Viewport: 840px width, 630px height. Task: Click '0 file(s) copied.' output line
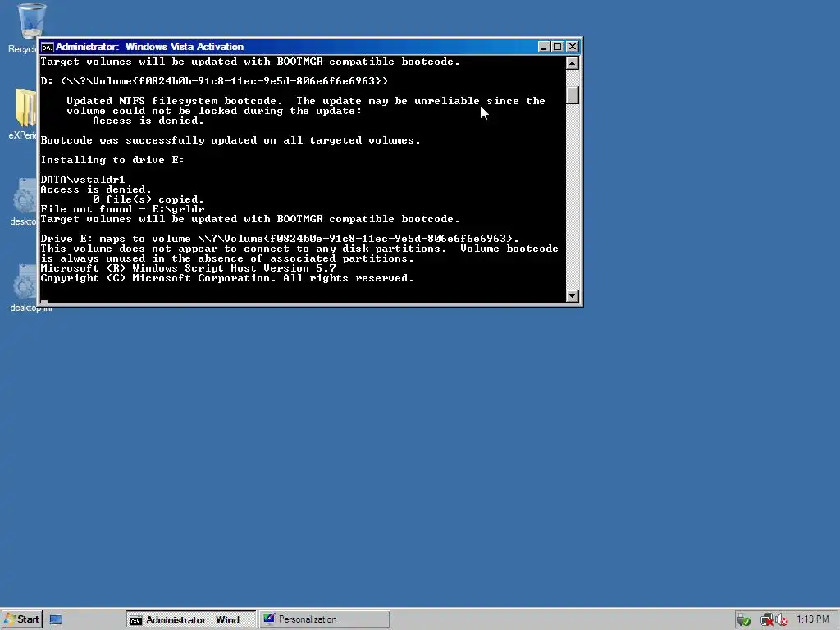(148, 199)
